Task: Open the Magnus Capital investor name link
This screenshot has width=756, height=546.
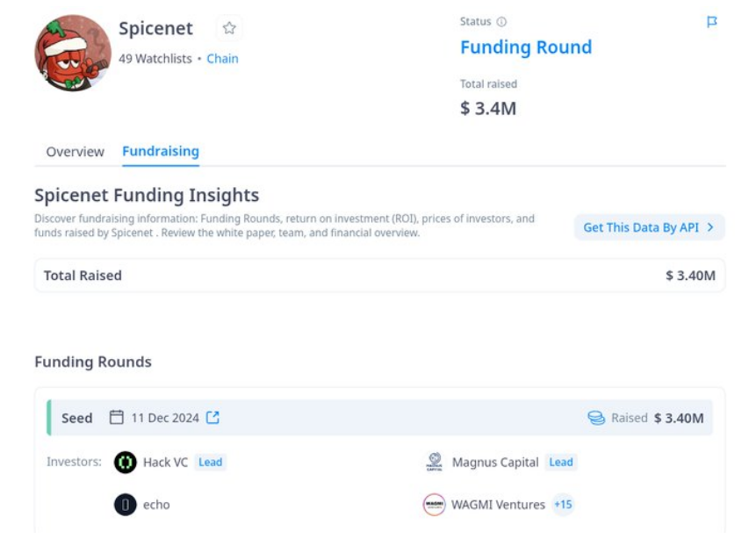Action: tap(495, 463)
